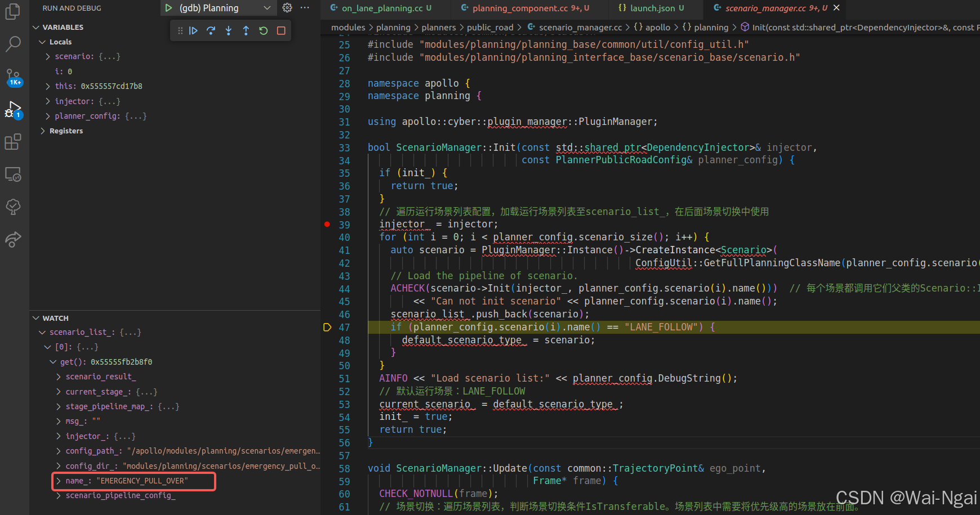The image size is (980, 515).
Task: Toggle the breakpoint on line 39
Action: [x=327, y=225]
